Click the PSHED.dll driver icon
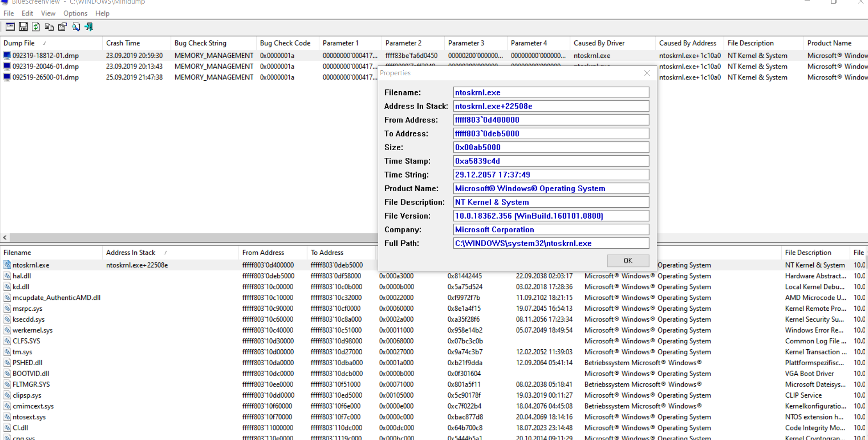The width and height of the screenshot is (868, 440). 7,363
